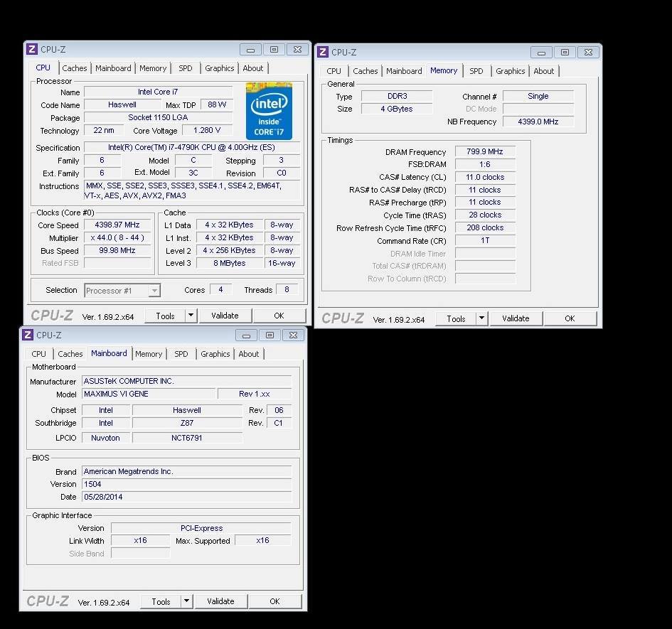Click Validate in Mainboard window
The height and width of the screenshot is (629, 672).
(x=220, y=601)
